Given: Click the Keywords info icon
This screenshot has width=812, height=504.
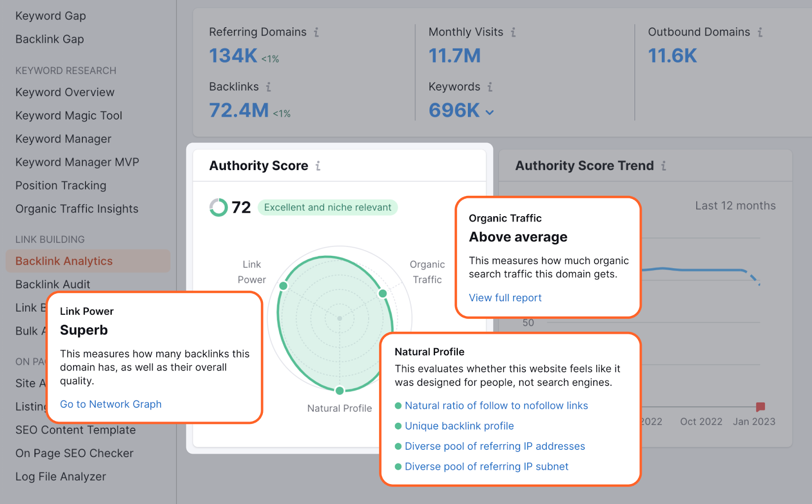Looking at the screenshot, I should pos(490,86).
